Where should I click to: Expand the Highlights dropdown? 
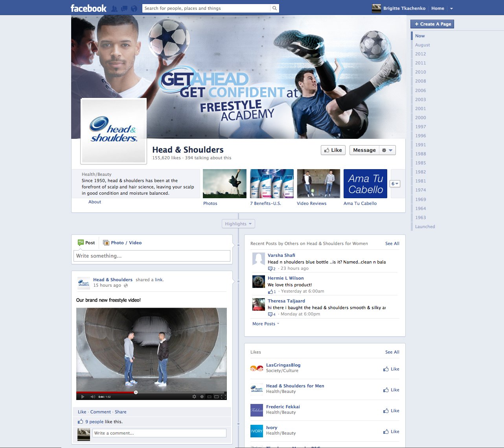pos(239,224)
